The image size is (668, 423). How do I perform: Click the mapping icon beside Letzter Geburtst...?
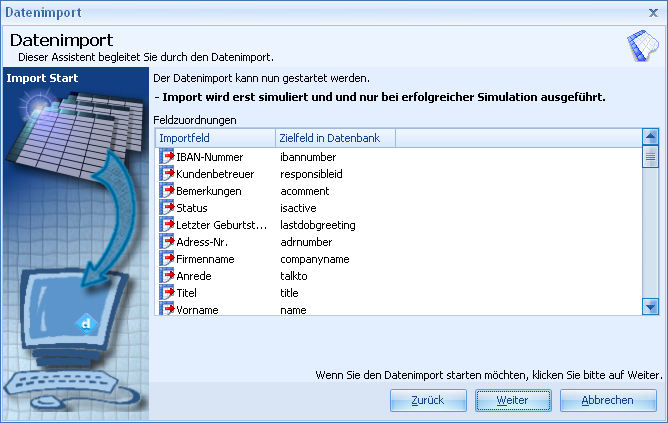point(167,224)
